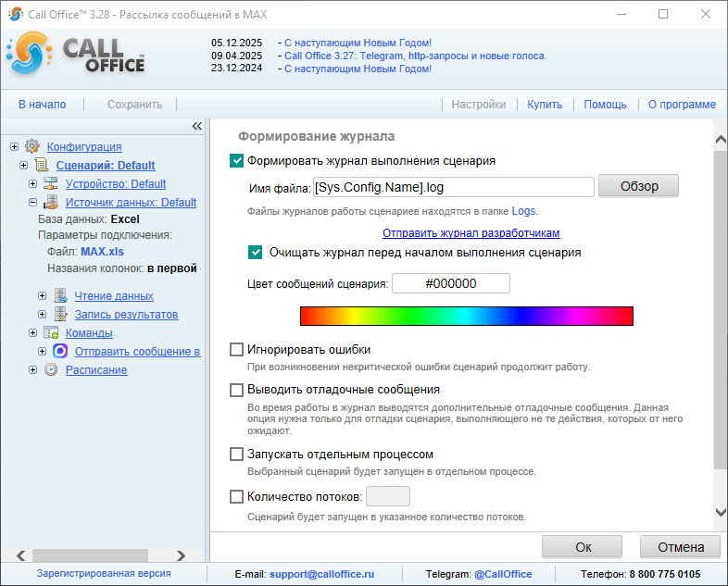Viewport: 728px width, 586px height.
Task: Click the Сценарий: Default scroll icon
Action: coord(42,165)
